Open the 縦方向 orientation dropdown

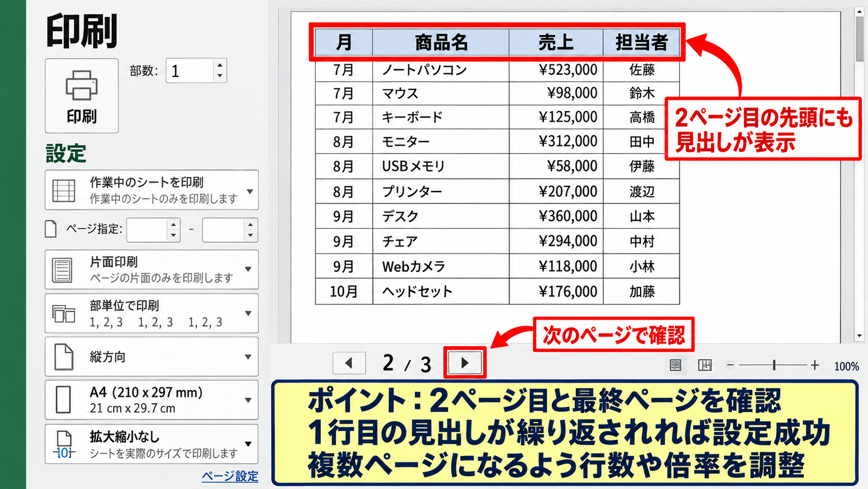point(152,357)
